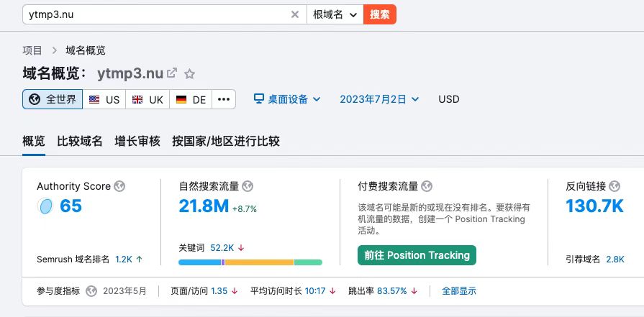Click globe icon beside 付费搜索流量
Image resolution: width=644 pixels, height=317 pixels.
click(427, 187)
